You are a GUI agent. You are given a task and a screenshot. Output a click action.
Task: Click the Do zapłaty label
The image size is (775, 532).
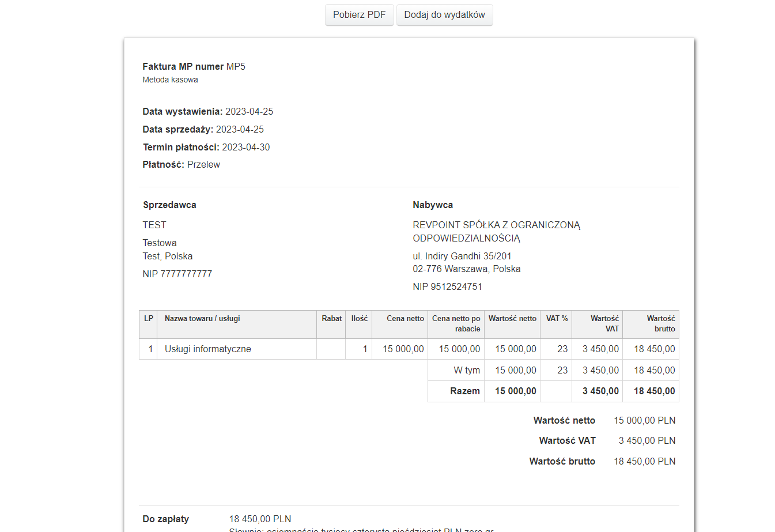point(166,519)
